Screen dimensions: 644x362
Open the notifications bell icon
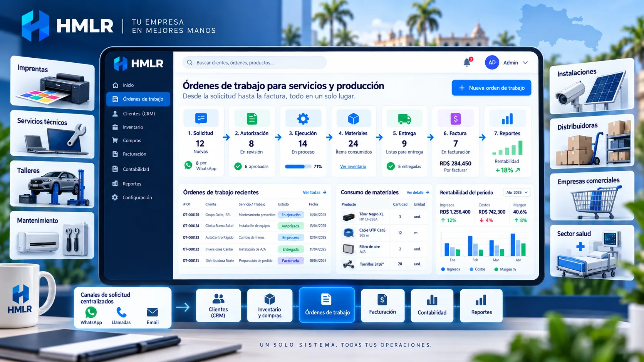point(467,62)
